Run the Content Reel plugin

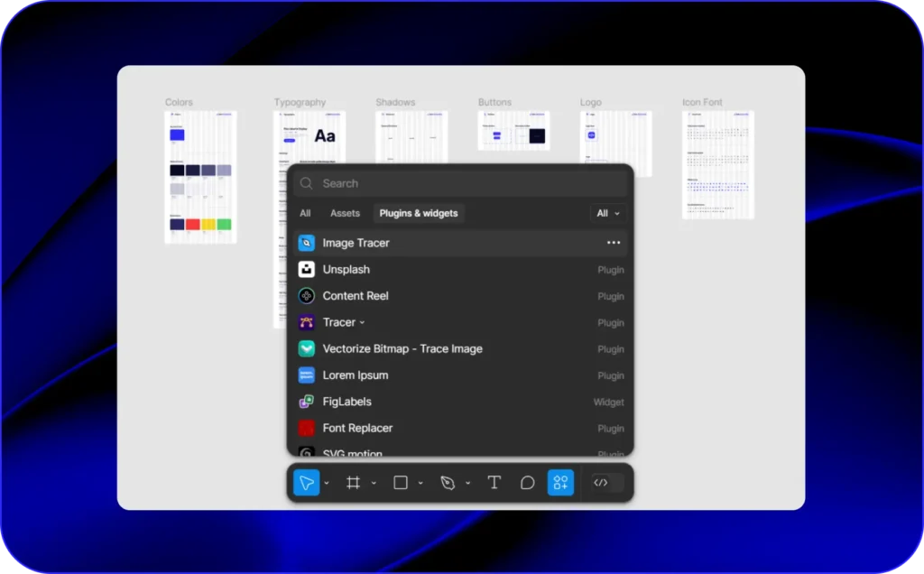click(x=356, y=296)
